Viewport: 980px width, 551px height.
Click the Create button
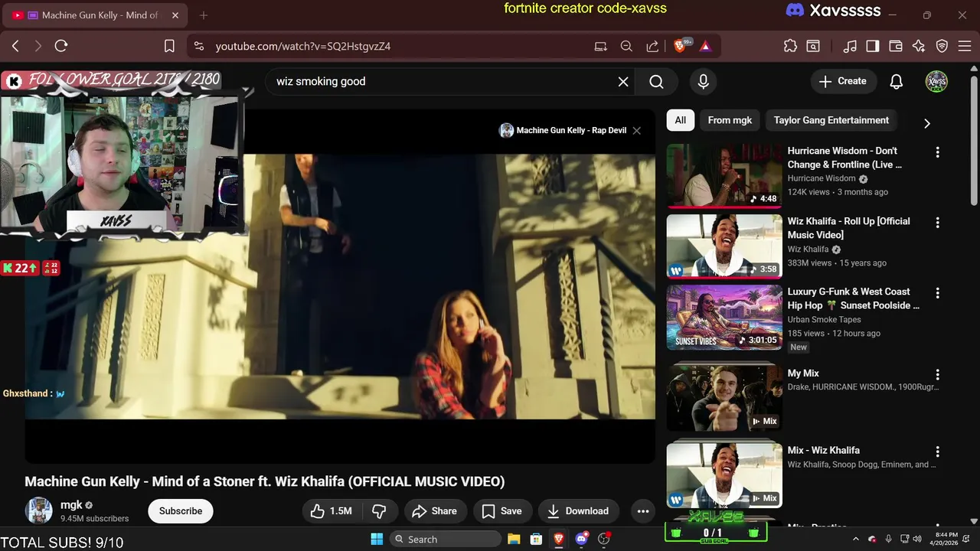pyautogui.click(x=843, y=81)
